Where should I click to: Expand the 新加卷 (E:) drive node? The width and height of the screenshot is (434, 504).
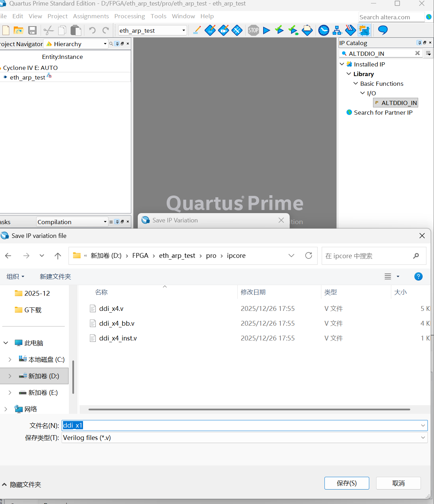pyautogui.click(x=10, y=392)
